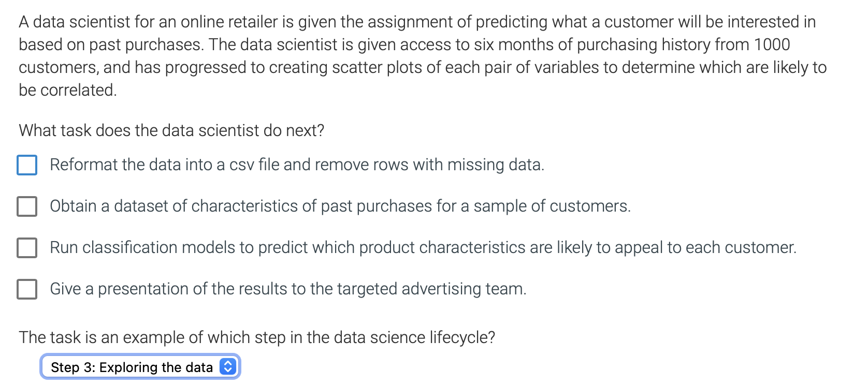Click the label about past purchases dataset
Viewport: 868px width, 386px height.
[x=340, y=206]
